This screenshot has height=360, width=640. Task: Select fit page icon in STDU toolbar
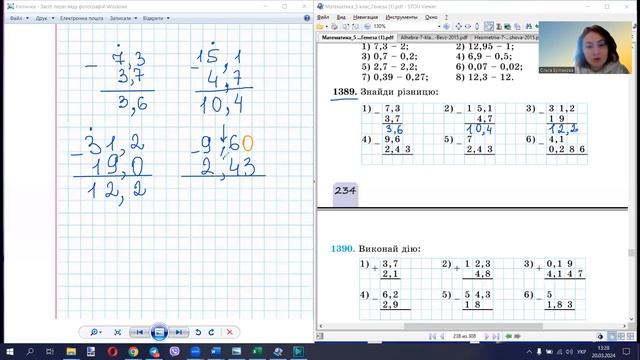pos(458,27)
